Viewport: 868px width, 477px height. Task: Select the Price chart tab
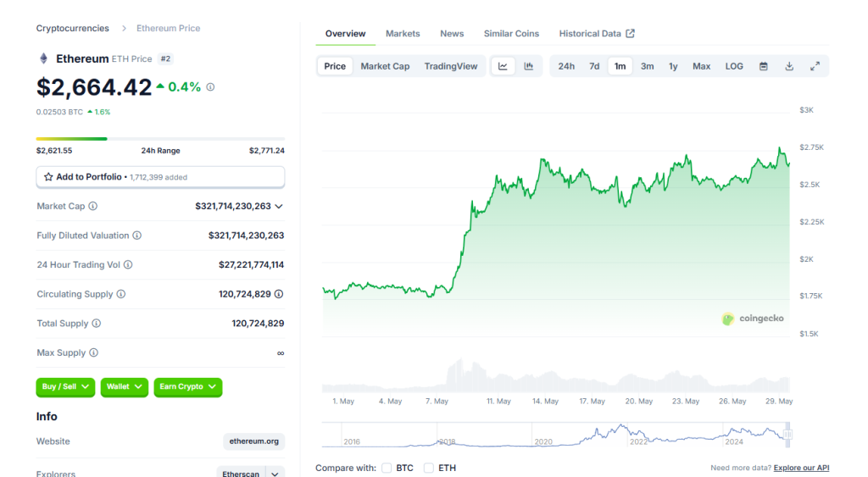coord(335,66)
